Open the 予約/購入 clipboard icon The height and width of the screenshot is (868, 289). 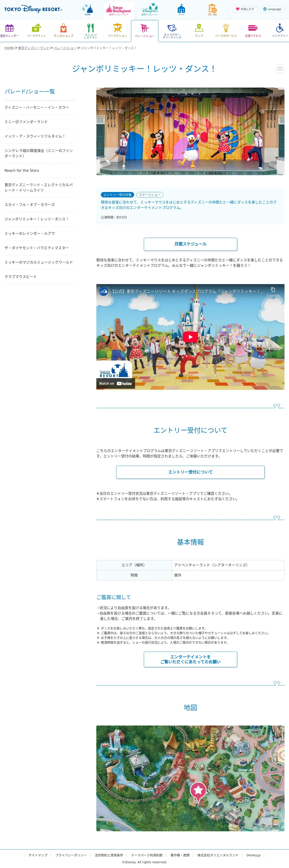coord(212,10)
